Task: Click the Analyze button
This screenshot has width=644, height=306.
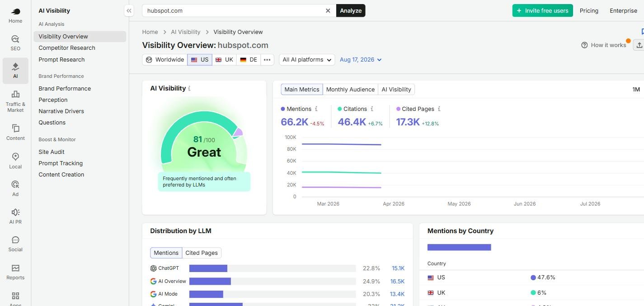Action: point(351,10)
